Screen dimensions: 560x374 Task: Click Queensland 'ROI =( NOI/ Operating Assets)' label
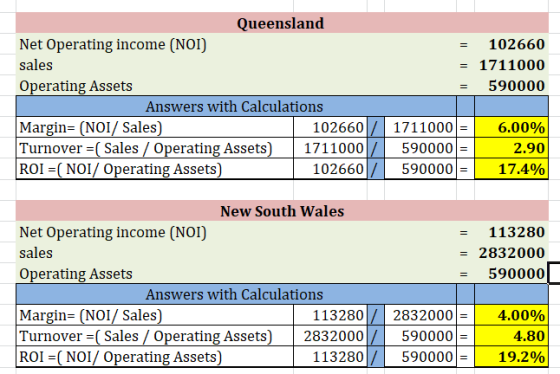(x=120, y=169)
